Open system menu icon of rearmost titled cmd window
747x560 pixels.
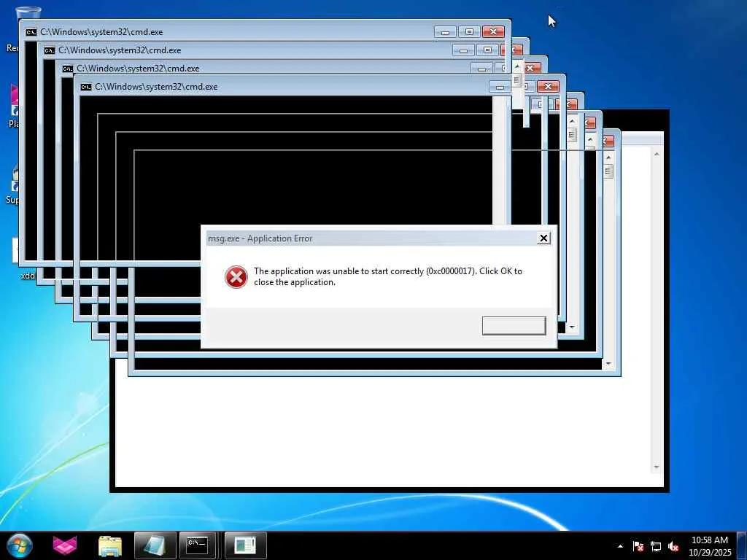pyautogui.click(x=31, y=32)
